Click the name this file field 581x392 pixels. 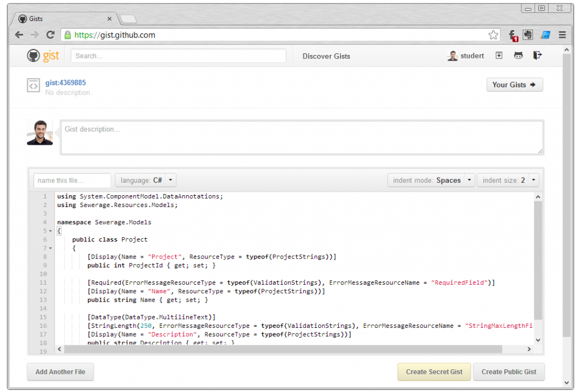click(x=72, y=180)
